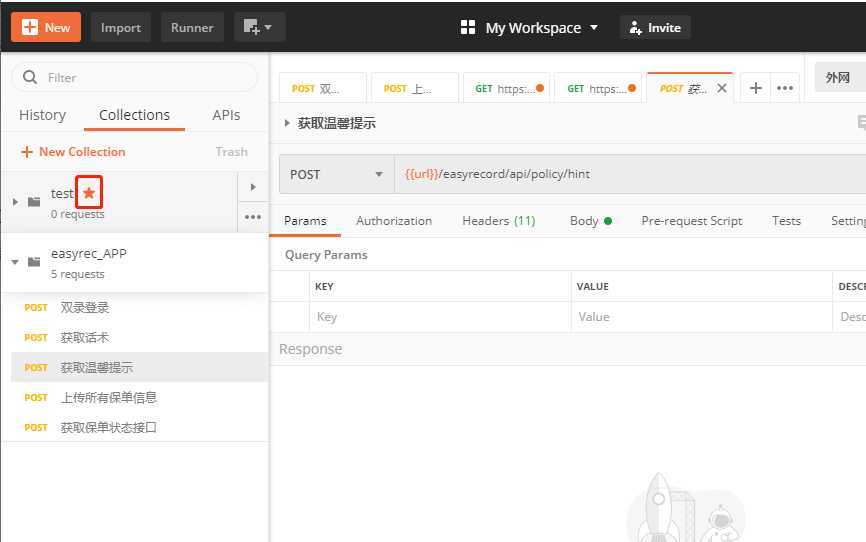
Task: Toggle the star on test collection
Action: coord(89,193)
